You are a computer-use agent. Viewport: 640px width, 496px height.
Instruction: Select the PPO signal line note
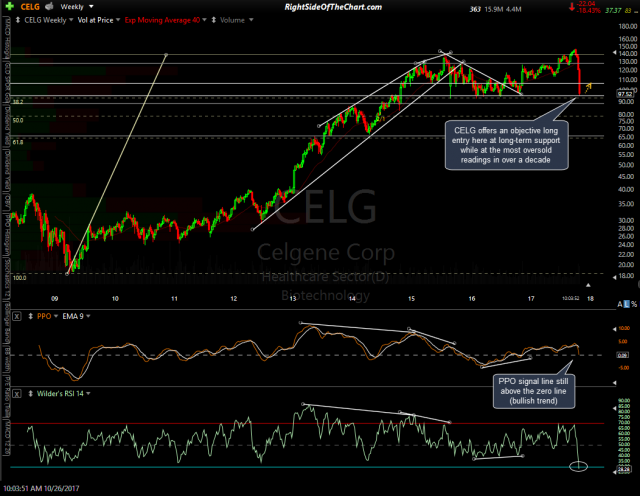(533, 391)
